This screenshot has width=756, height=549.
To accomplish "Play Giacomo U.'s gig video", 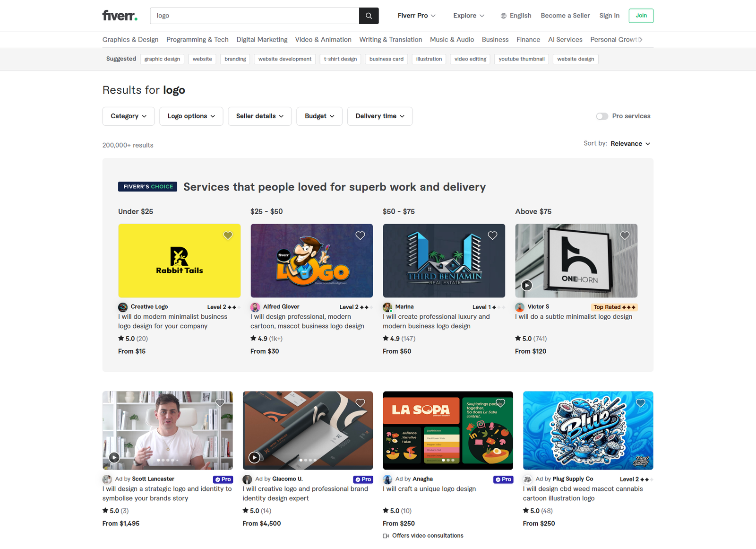I will tap(254, 457).
